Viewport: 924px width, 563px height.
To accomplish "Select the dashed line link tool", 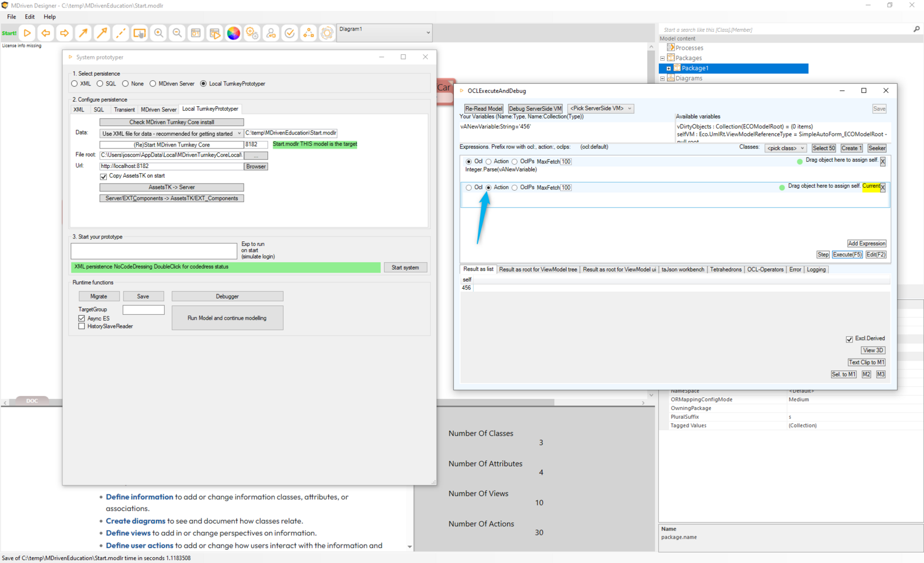I will tap(121, 33).
